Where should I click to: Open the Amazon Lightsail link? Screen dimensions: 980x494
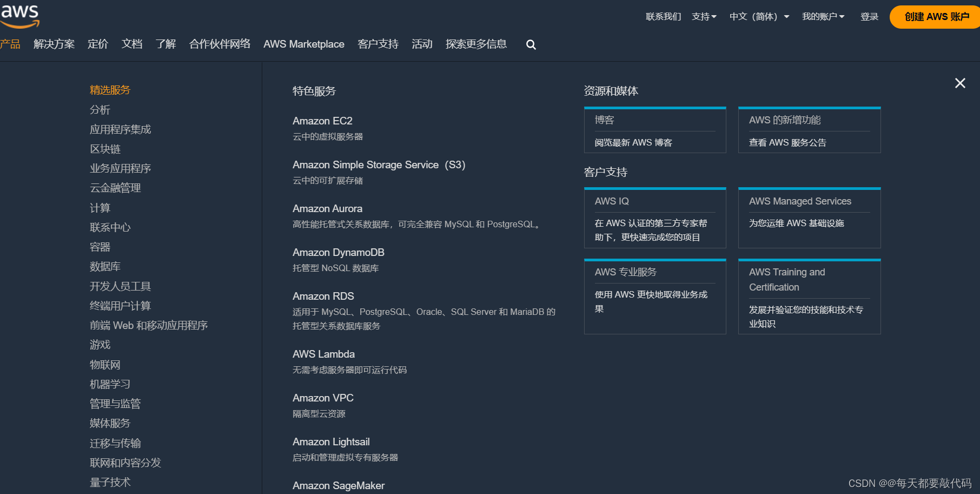coord(331,442)
